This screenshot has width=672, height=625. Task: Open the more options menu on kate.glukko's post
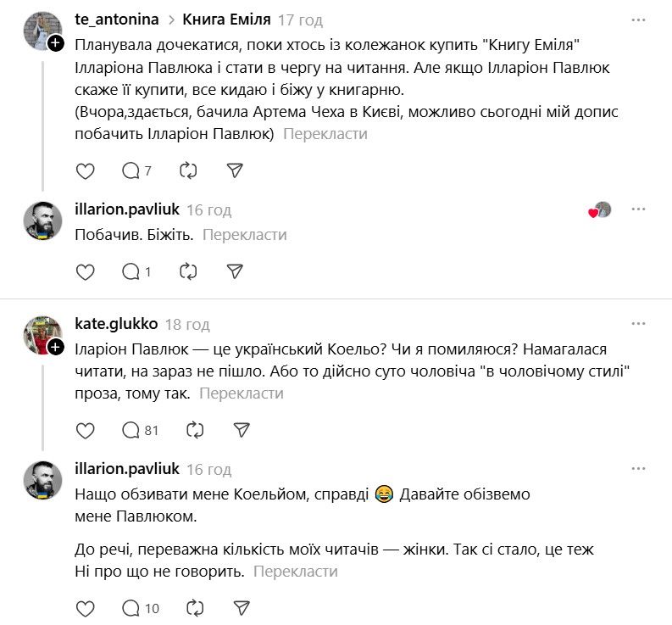(638, 323)
